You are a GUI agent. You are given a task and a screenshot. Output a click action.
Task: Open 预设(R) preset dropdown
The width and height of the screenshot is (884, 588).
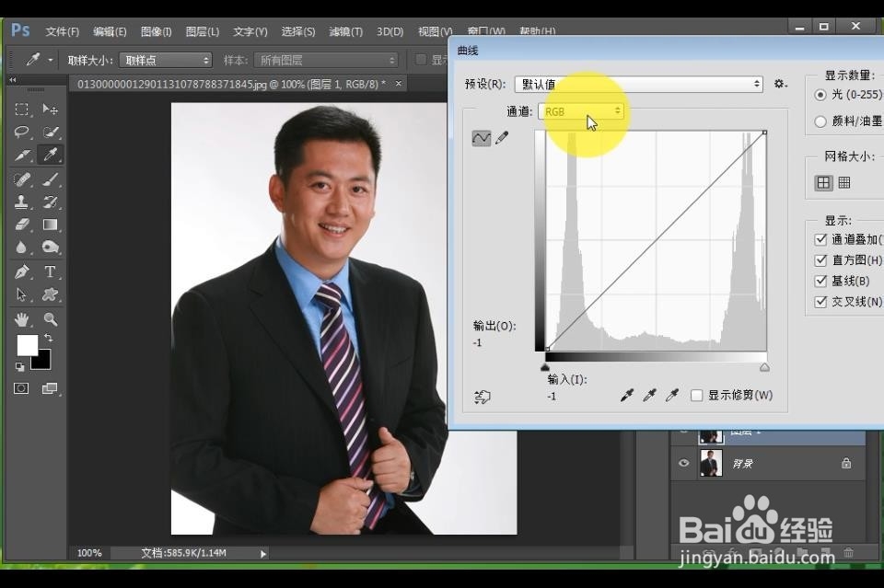[639, 85]
